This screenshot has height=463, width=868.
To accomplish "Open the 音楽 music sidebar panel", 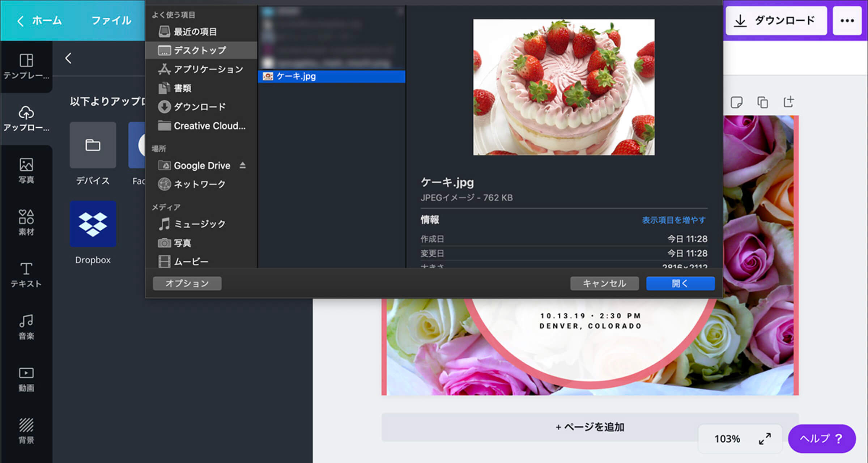I will (26, 327).
